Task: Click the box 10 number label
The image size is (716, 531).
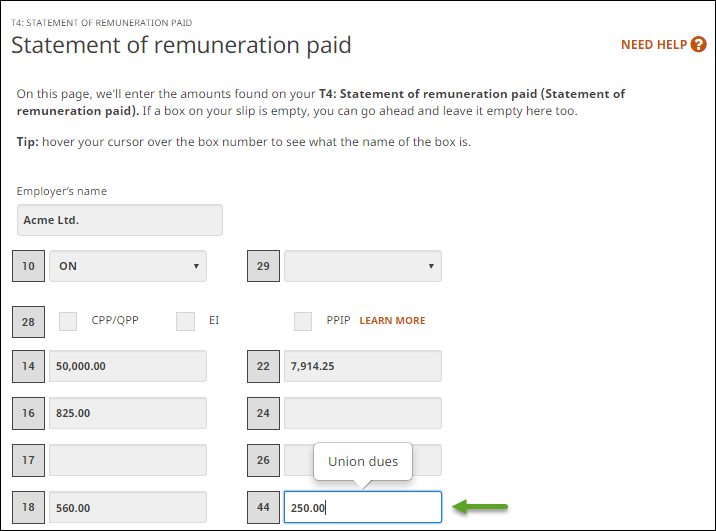Action: tap(28, 266)
